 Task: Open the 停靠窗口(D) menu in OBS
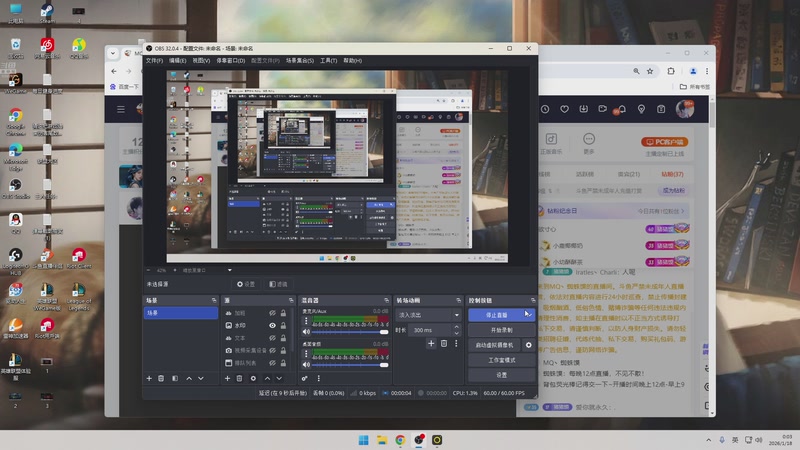(231, 61)
